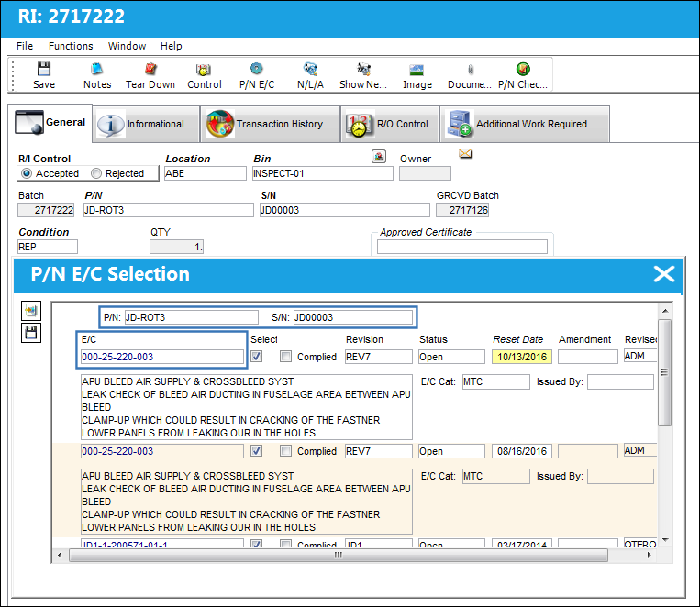The width and height of the screenshot is (700, 607).
Task: Click the main S/N field JD00003
Action: tap(345, 210)
